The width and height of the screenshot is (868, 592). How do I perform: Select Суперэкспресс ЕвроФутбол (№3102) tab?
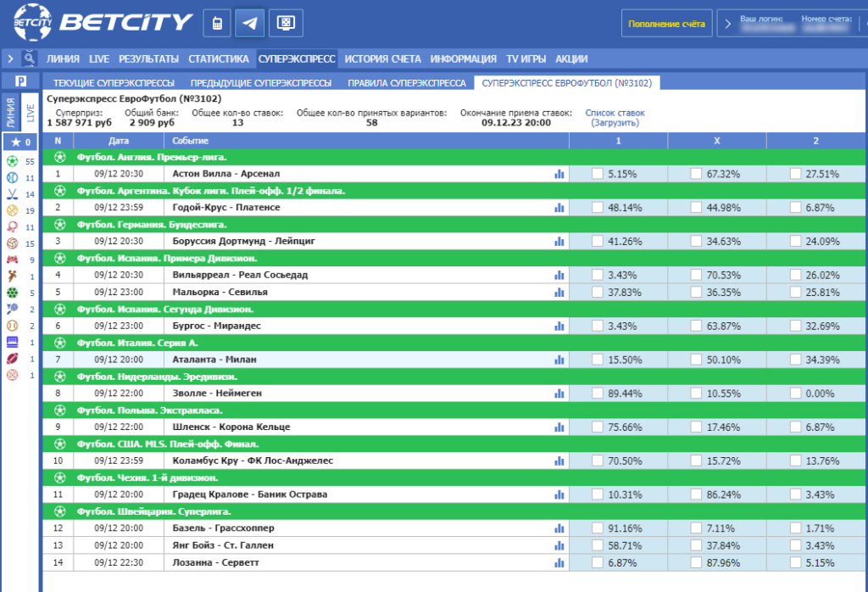click(567, 83)
